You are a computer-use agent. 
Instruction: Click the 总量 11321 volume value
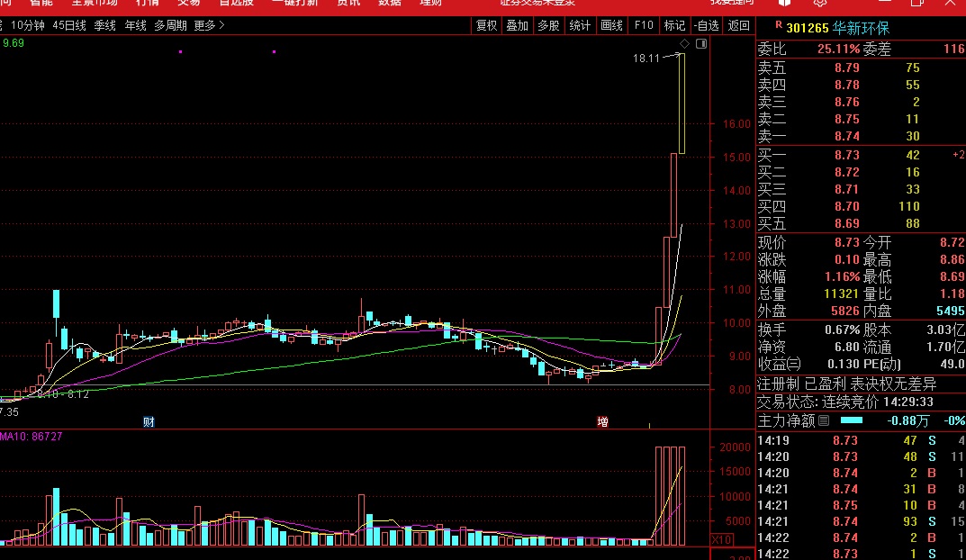point(842,294)
